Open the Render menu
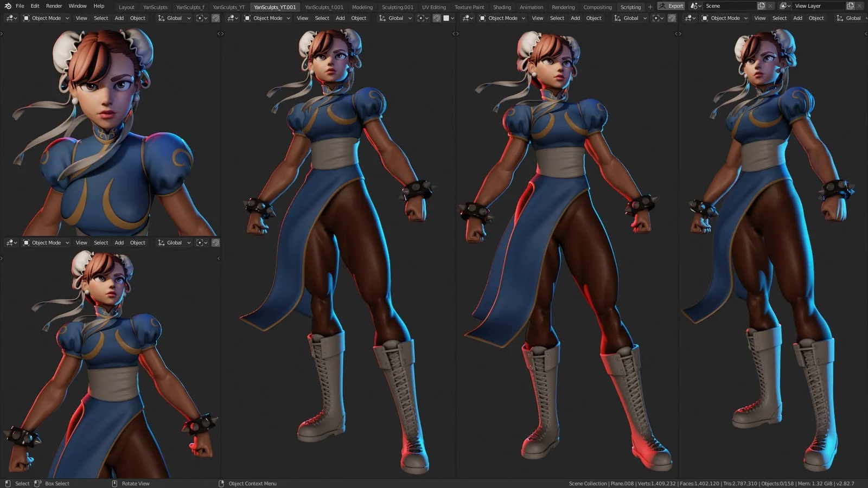The height and width of the screenshot is (488, 868). click(54, 6)
